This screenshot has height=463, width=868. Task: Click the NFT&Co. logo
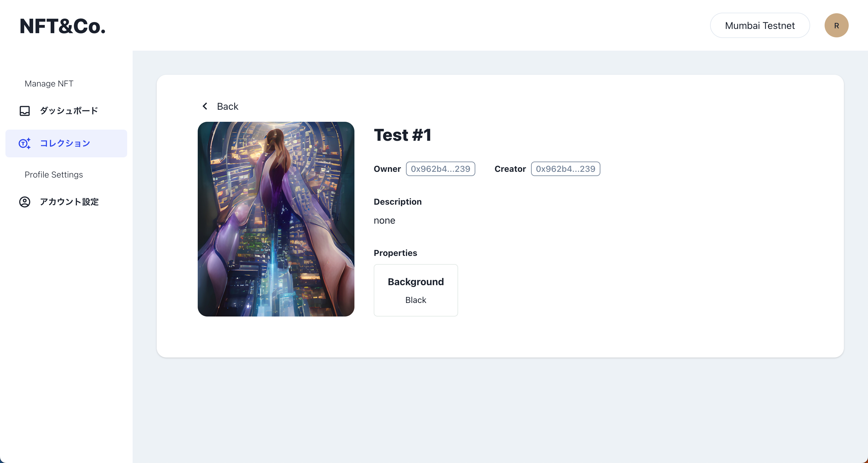point(63,26)
